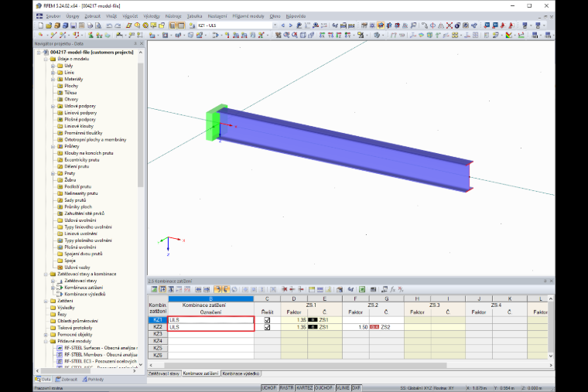
Task: Click the print preview icon
Action: (x=98, y=26)
